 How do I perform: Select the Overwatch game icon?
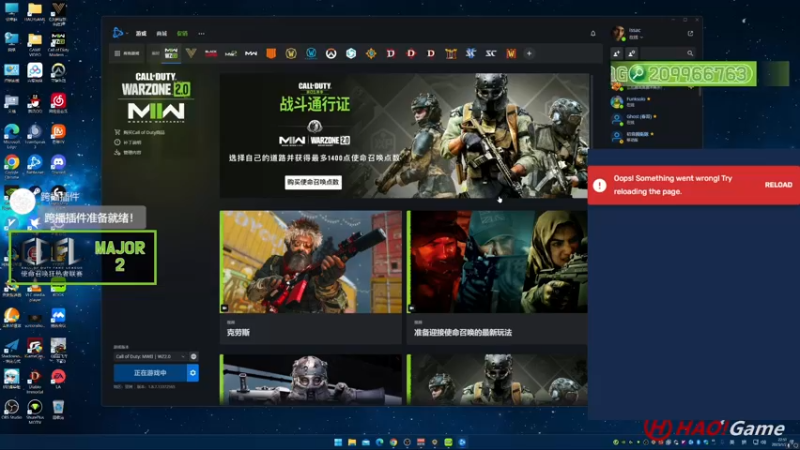(x=331, y=53)
